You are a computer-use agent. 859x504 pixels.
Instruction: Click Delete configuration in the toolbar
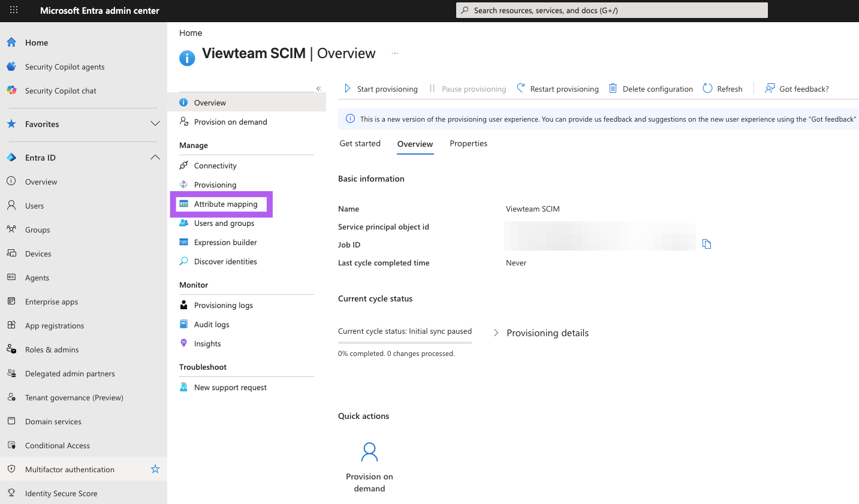pos(651,89)
